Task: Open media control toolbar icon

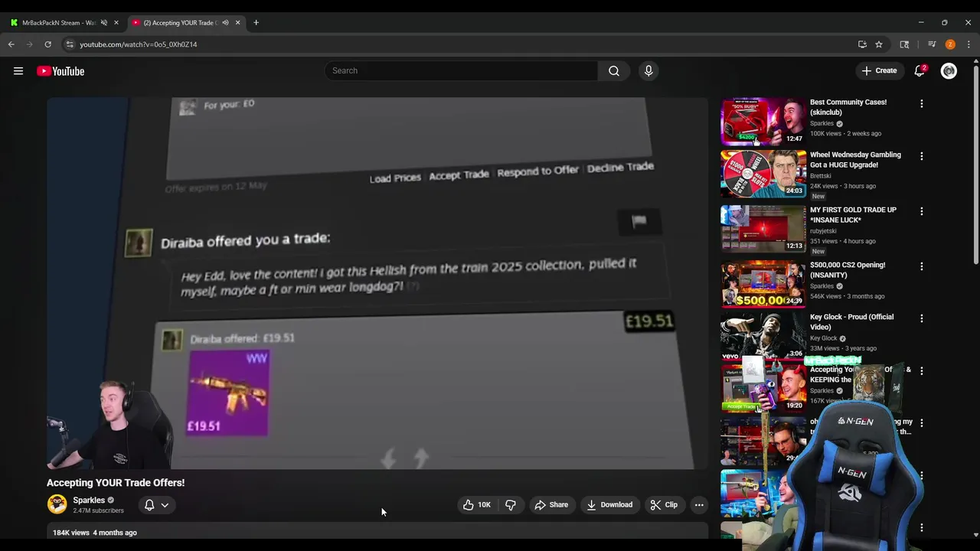Action: tap(932, 44)
